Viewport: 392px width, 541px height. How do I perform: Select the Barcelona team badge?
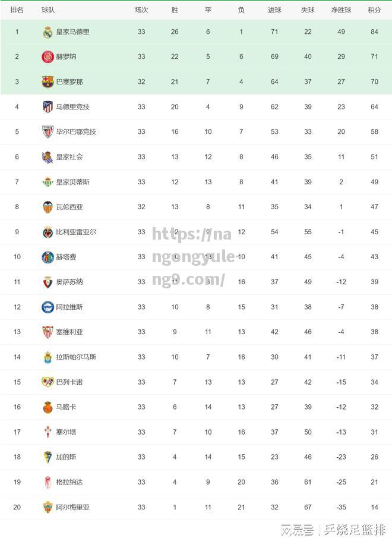pos(48,82)
